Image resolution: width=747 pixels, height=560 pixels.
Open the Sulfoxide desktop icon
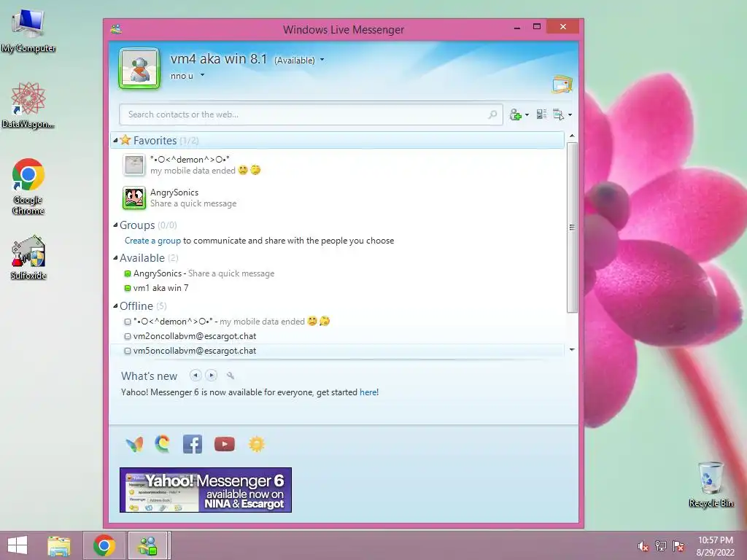point(28,257)
